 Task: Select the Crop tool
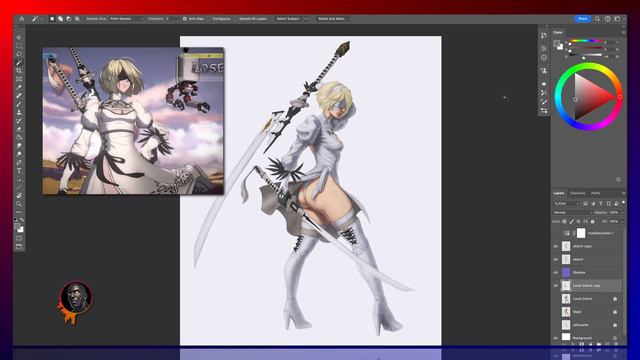[19, 71]
